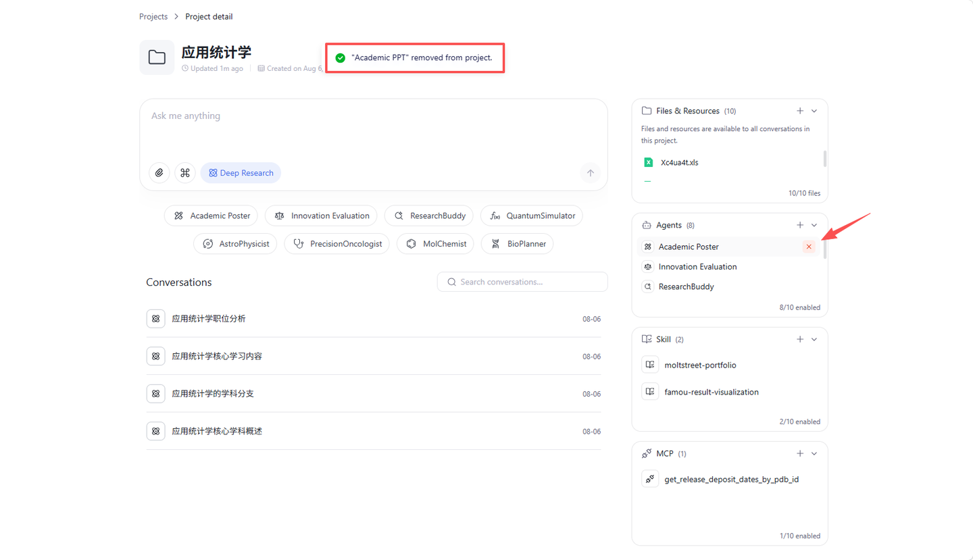Screen dimensions: 973x560
Task: Click the moltstreet-portfolio book icon
Action: tap(650, 365)
